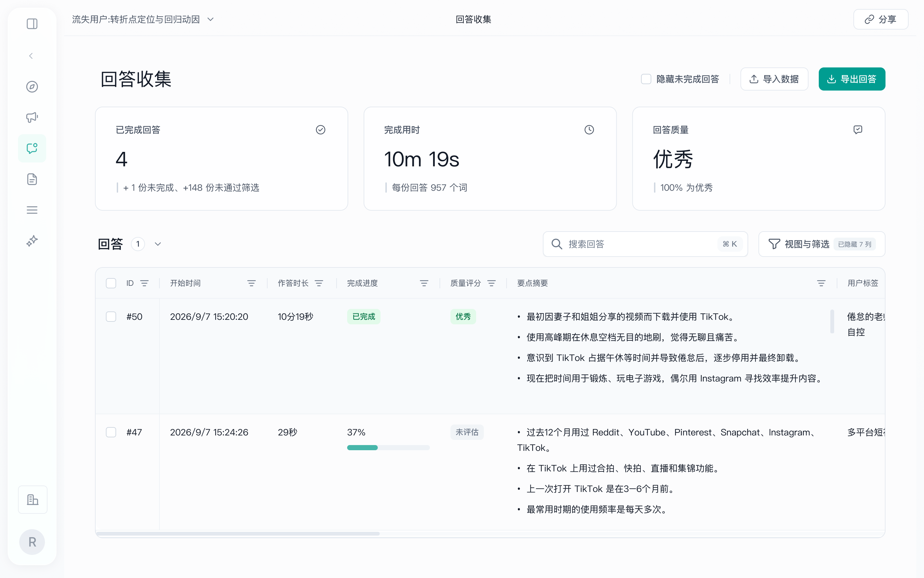Select the chat responses sidebar icon
Viewport: 924px width, 578px height.
pos(32,148)
